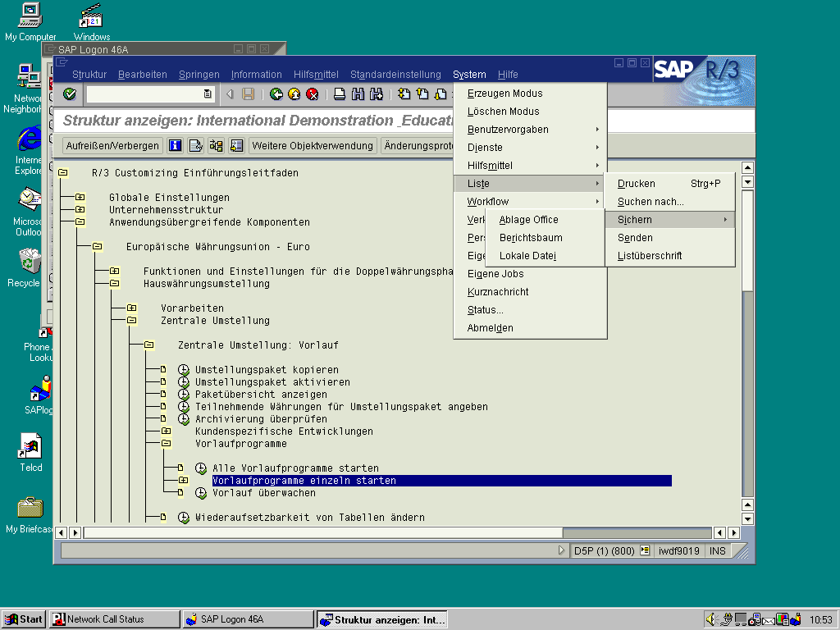Screen dimensions: 840x630
Task: Click the First Page toolbar icon
Action: 404,94
